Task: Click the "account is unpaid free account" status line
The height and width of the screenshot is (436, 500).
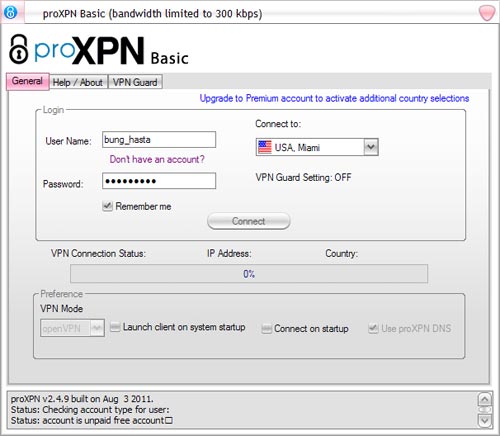Action: click(x=92, y=421)
